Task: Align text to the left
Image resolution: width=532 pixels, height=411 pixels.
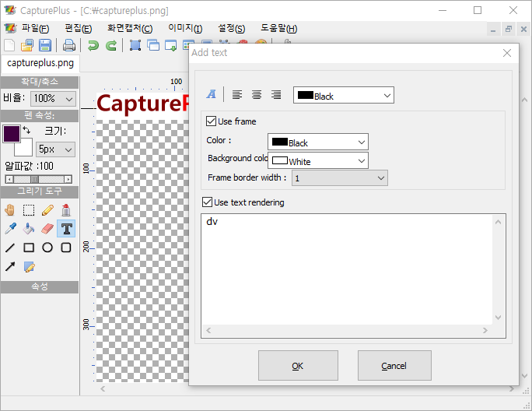Action: coord(237,95)
